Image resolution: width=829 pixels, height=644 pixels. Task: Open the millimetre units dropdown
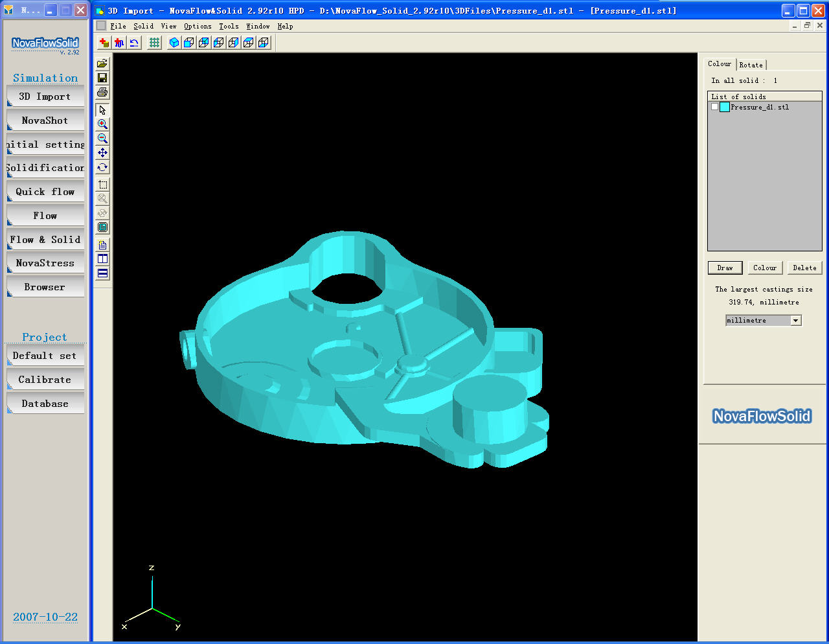pyautogui.click(x=796, y=321)
